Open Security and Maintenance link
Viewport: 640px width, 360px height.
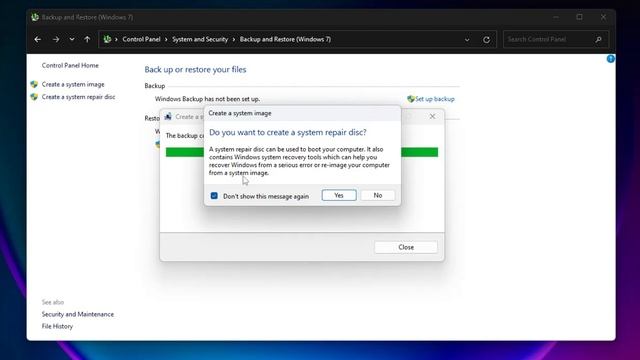click(x=78, y=314)
